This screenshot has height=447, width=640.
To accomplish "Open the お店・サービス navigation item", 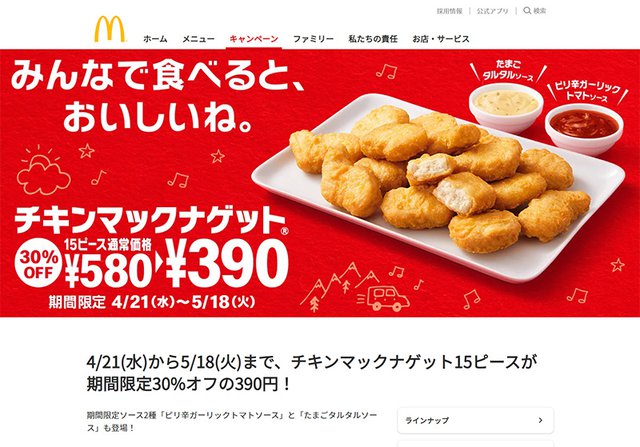I will pyautogui.click(x=441, y=39).
